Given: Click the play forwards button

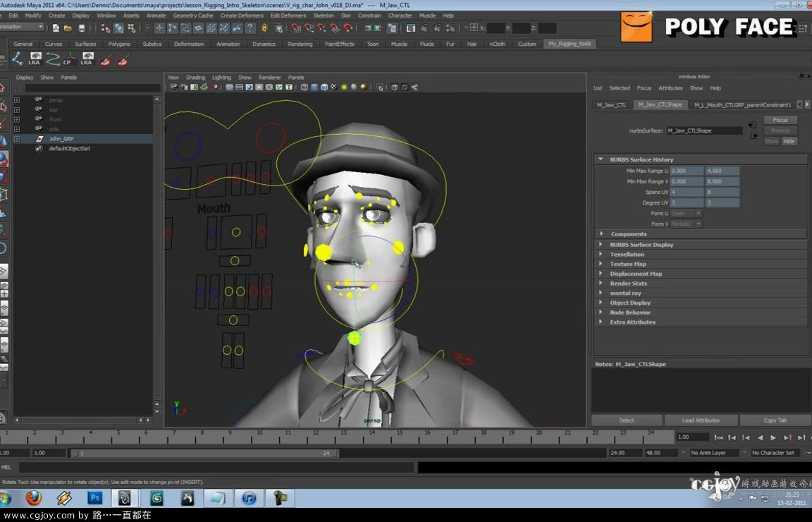Looking at the screenshot, I should click(x=773, y=437).
